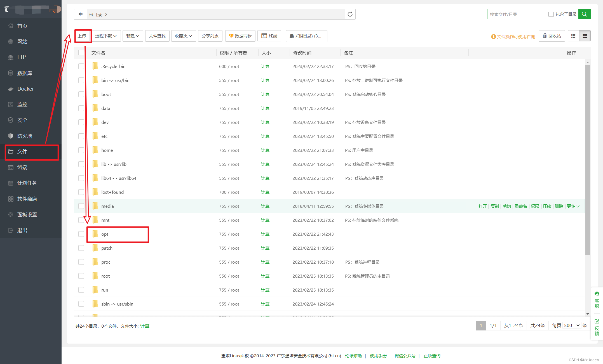Click the vertical scrollbar of file list

pos(588,159)
